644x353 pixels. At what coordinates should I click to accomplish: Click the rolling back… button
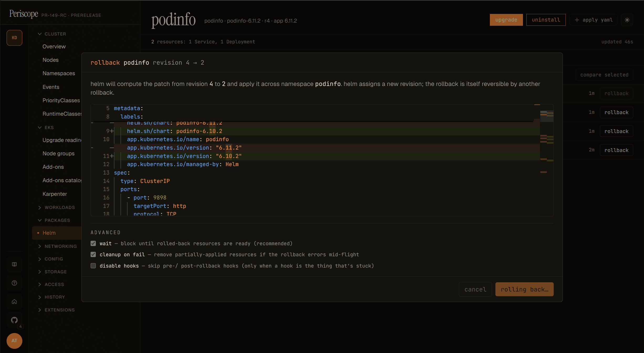[x=524, y=289]
